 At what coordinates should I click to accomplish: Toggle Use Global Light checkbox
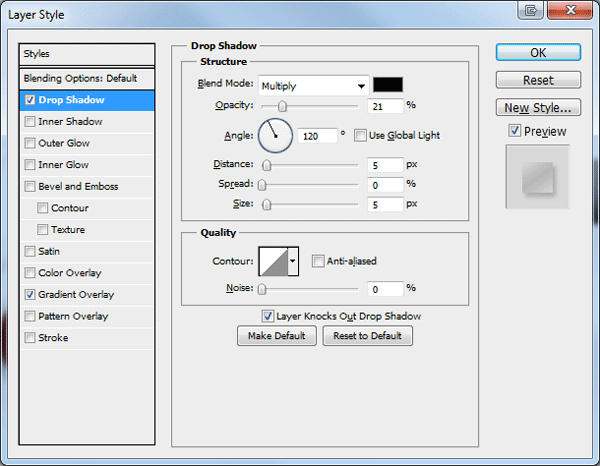tap(360, 135)
